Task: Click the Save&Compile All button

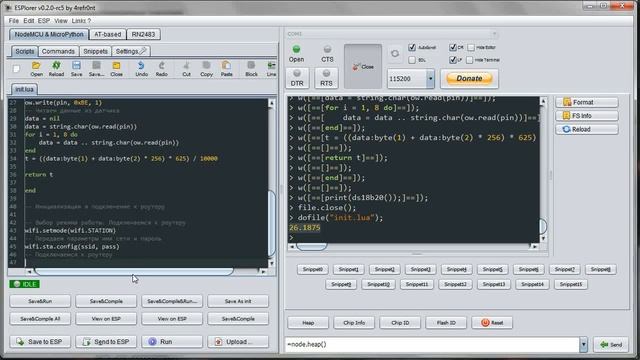Action: (x=40, y=319)
